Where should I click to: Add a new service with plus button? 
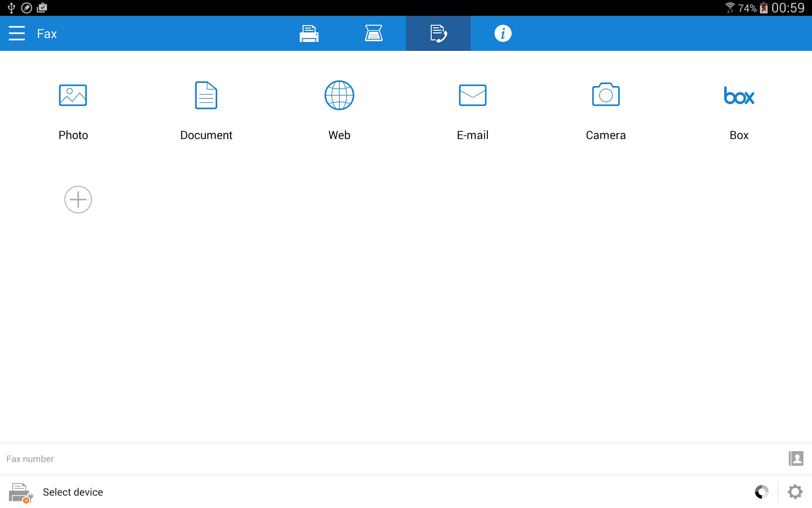(78, 200)
